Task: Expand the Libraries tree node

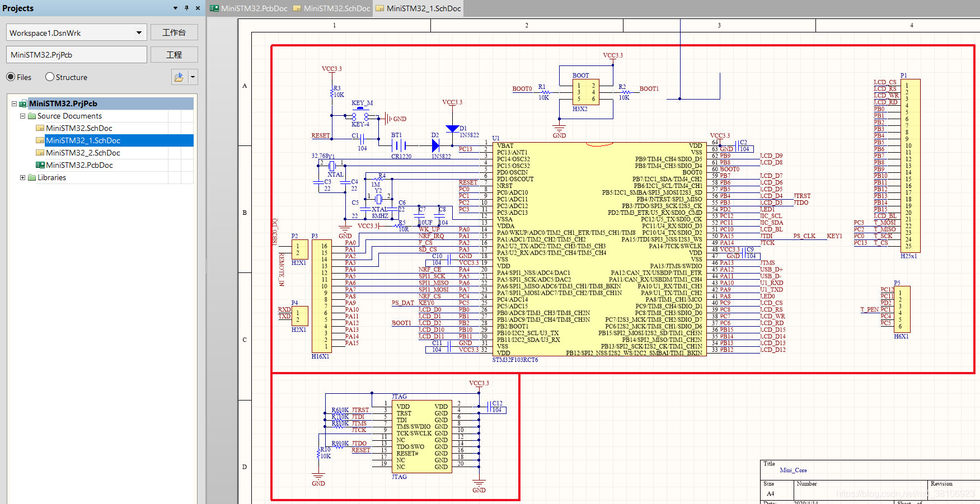Action: tap(22, 177)
